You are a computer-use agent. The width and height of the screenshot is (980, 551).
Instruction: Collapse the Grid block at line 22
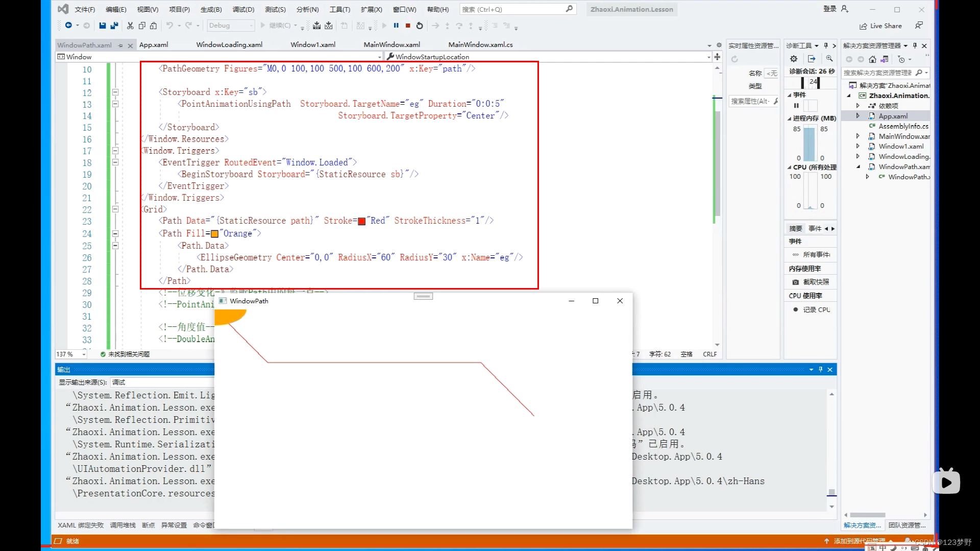coord(115,209)
